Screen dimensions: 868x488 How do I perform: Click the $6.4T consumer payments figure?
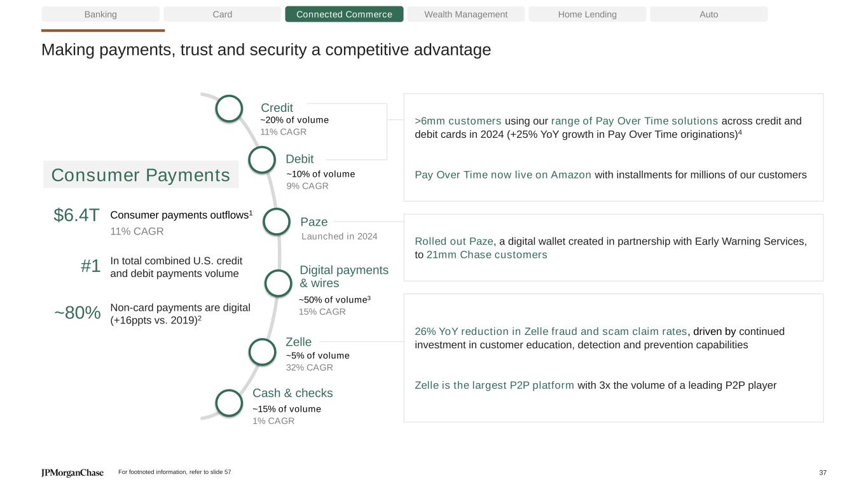(x=77, y=215)
